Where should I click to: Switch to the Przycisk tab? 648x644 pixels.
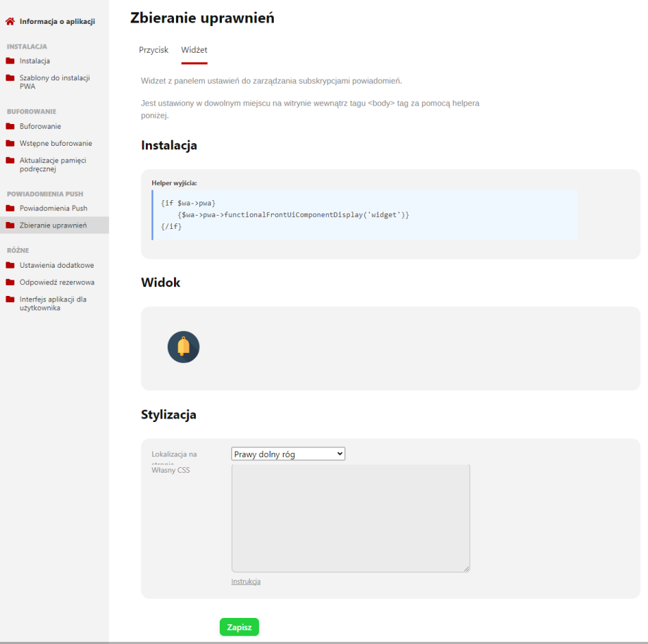154,50
